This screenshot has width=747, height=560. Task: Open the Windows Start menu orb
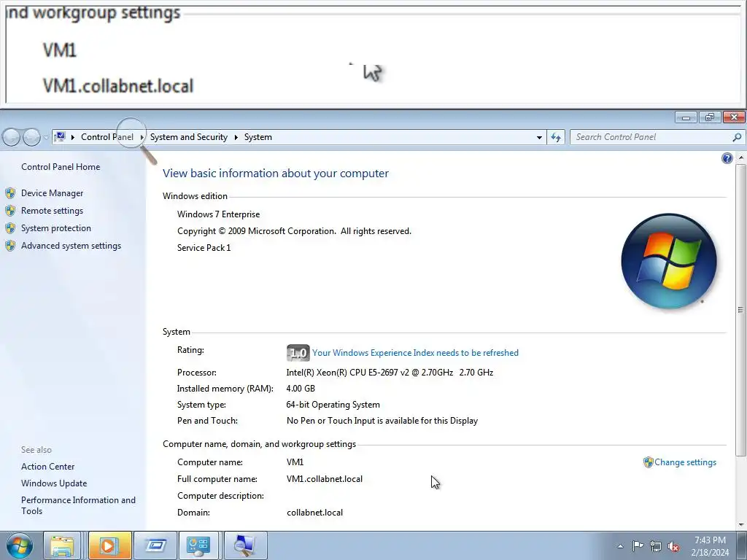20,545
